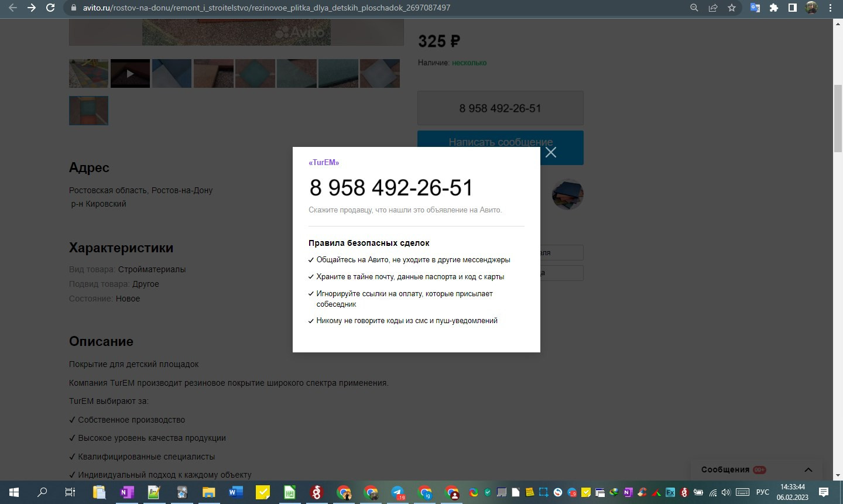Image resolution: width=843 pixels, height=504 pixels.
Task: Open screen snip tool icon in tray
Action: coord(544,492)
